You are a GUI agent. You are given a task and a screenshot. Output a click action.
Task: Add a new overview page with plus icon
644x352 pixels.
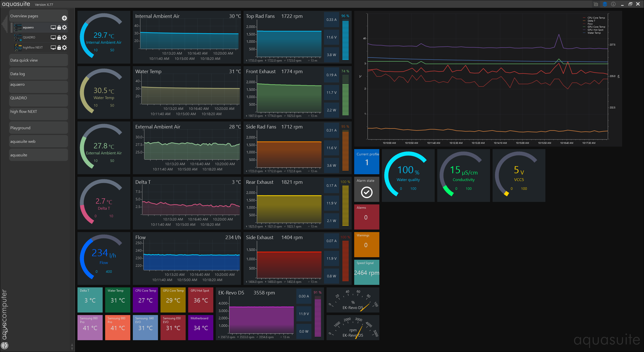(x=64, y=18)
